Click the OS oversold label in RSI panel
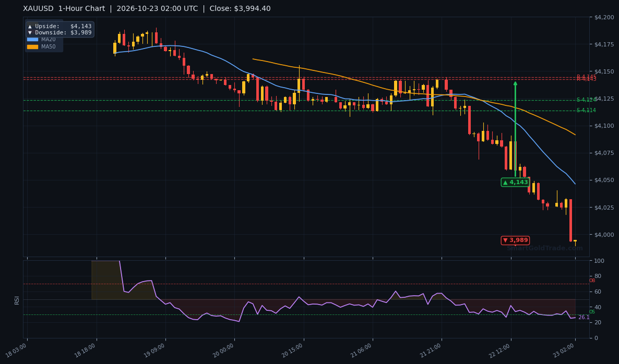 pos(592,312)
